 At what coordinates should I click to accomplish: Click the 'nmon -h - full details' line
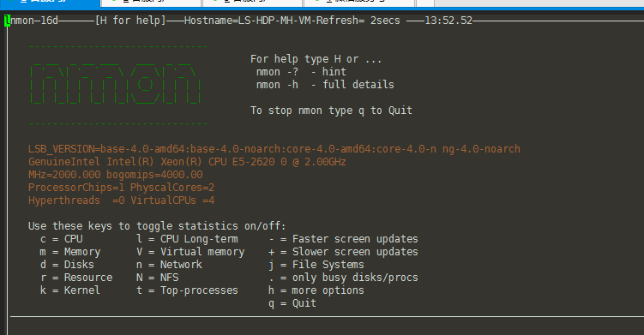pyautogui.click(x=325, y=85)
